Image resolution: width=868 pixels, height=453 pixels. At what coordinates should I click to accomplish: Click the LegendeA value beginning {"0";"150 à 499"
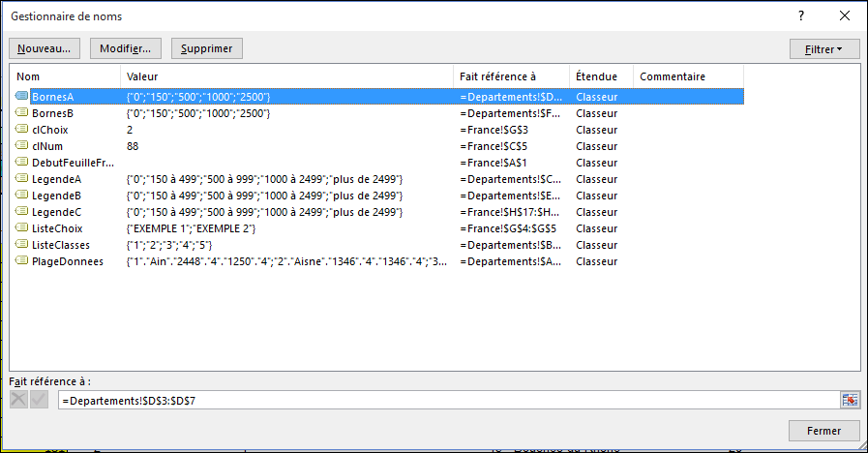264,179
